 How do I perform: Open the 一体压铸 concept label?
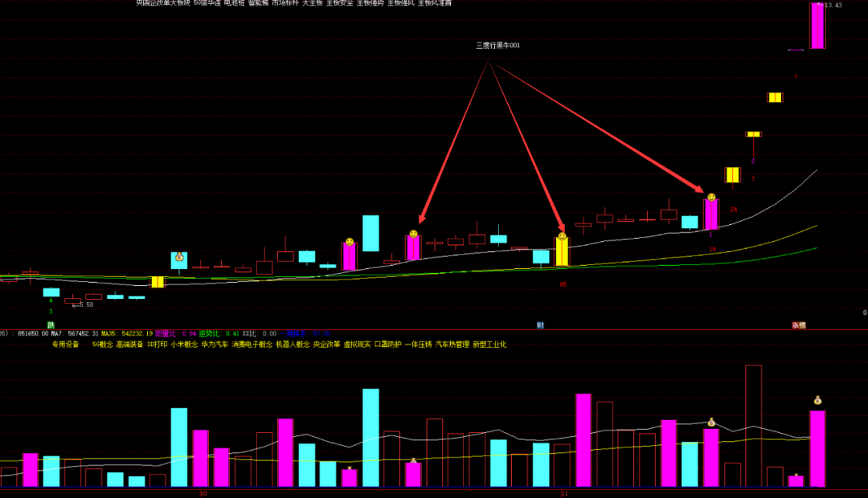(x=418, y=344)
